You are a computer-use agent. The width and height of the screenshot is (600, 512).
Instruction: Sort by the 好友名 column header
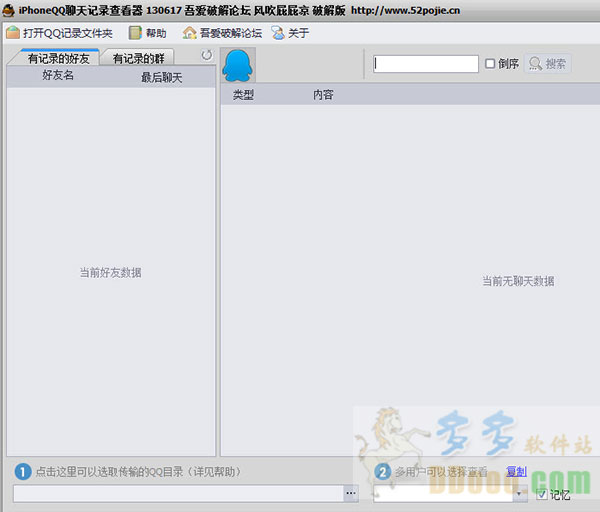tap(58, 75)
